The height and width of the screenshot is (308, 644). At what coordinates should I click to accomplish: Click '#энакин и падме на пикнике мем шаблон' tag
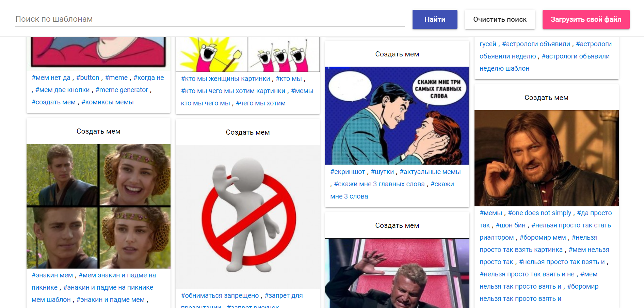click(93, 293)
